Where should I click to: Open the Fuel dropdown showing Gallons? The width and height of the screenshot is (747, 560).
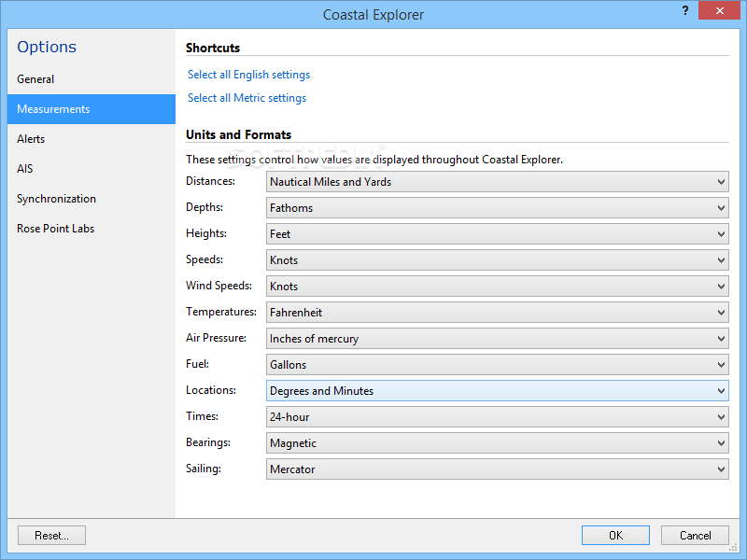point(498,365)
